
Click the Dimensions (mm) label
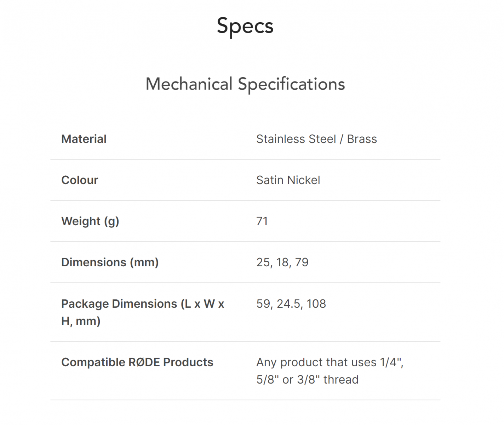click(110, 262)
